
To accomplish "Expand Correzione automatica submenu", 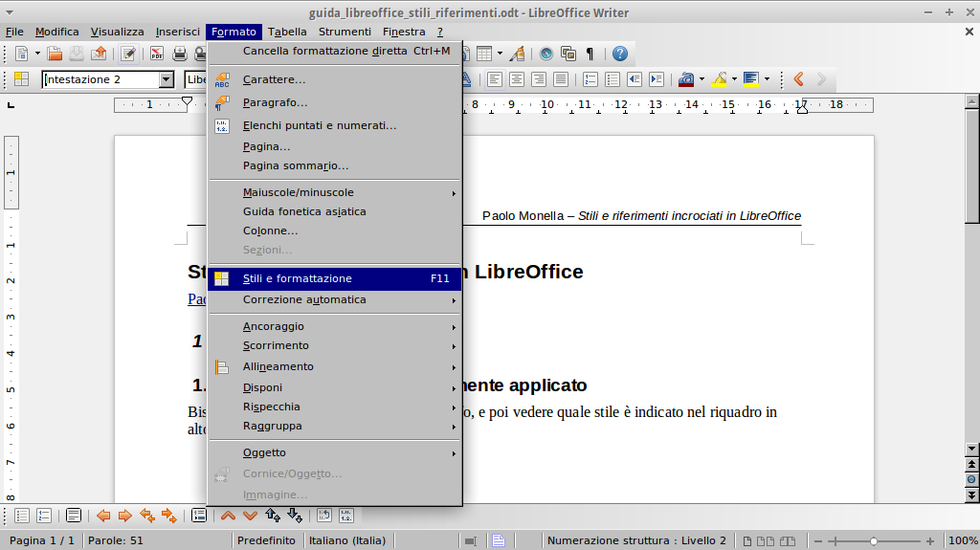I will (334, 300).
